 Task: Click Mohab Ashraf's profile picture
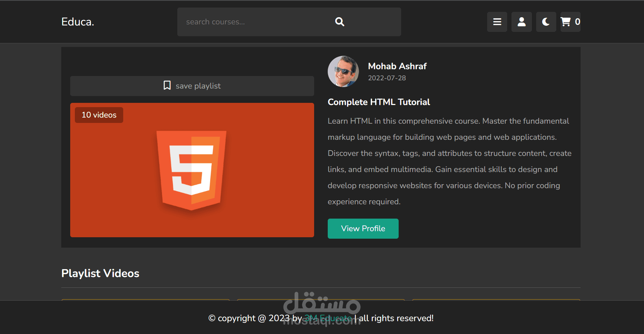pyautogui.click(x=343, y=71)
